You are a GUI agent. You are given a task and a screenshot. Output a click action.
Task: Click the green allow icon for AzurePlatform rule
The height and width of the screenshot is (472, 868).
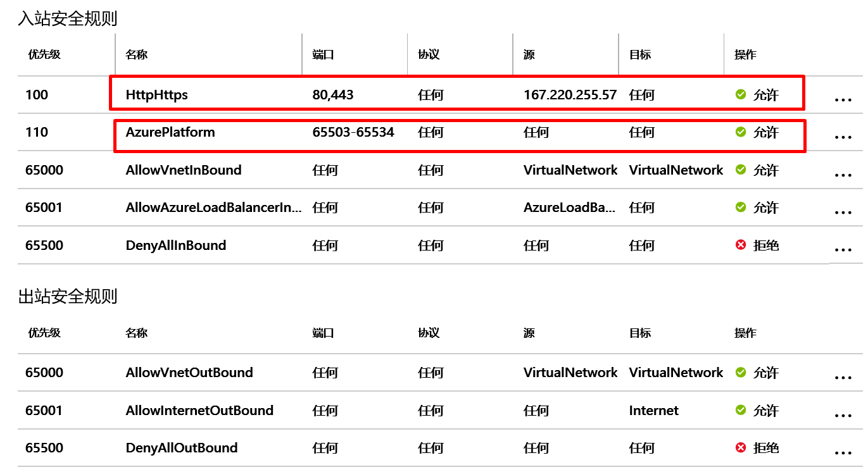pyautogui.click(x=740, y=132)
